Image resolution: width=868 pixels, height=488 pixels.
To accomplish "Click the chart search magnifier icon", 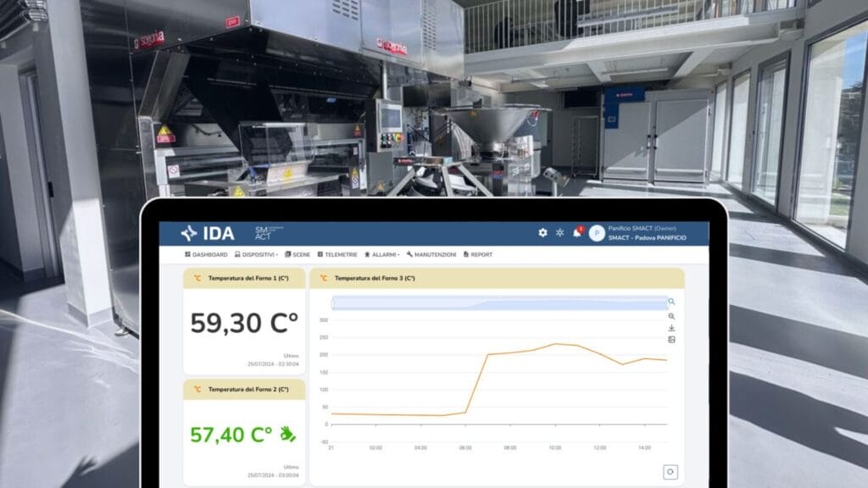I will [x=671, y=302].
